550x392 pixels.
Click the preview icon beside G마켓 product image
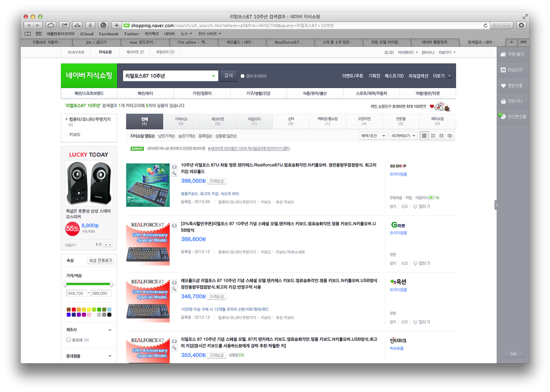point(174,226)
